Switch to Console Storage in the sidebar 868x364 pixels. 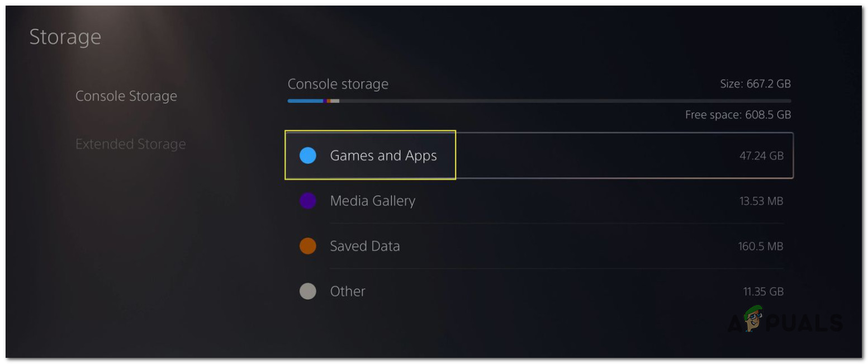(126, 96)
